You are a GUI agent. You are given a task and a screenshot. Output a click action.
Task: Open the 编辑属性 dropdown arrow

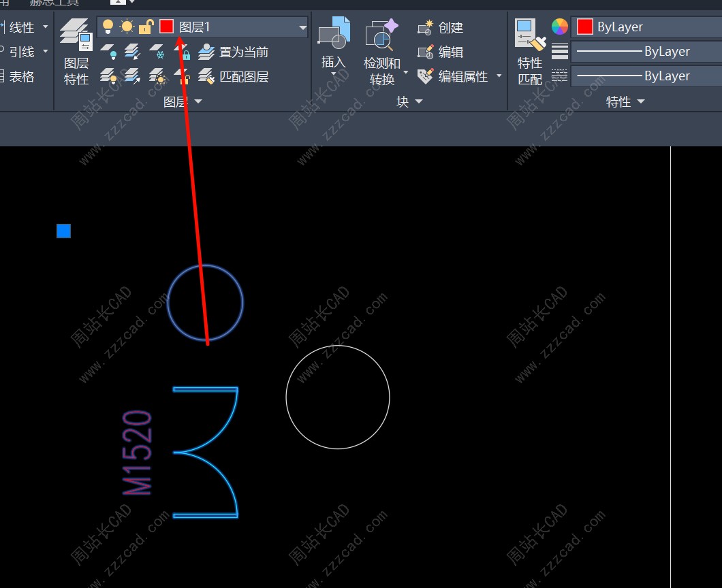tap(499, 76)
